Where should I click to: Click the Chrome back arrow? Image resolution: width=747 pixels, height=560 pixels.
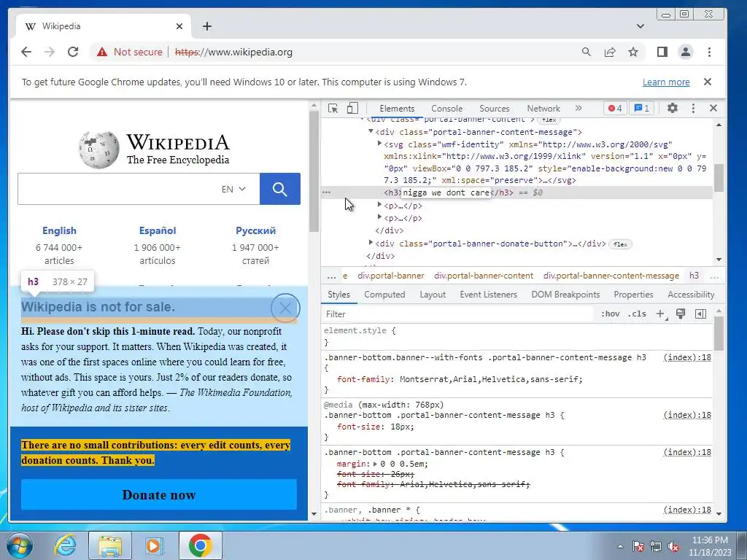click(x=26, y=52)
